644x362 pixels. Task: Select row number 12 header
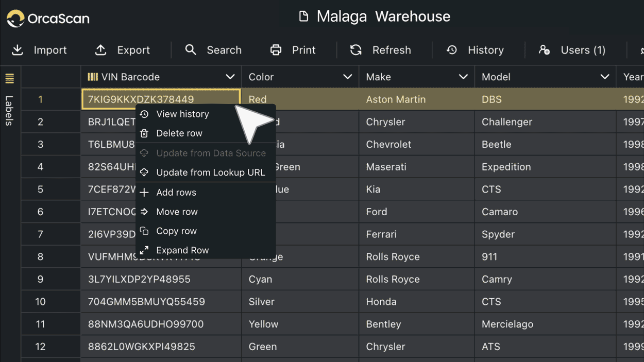40,347
